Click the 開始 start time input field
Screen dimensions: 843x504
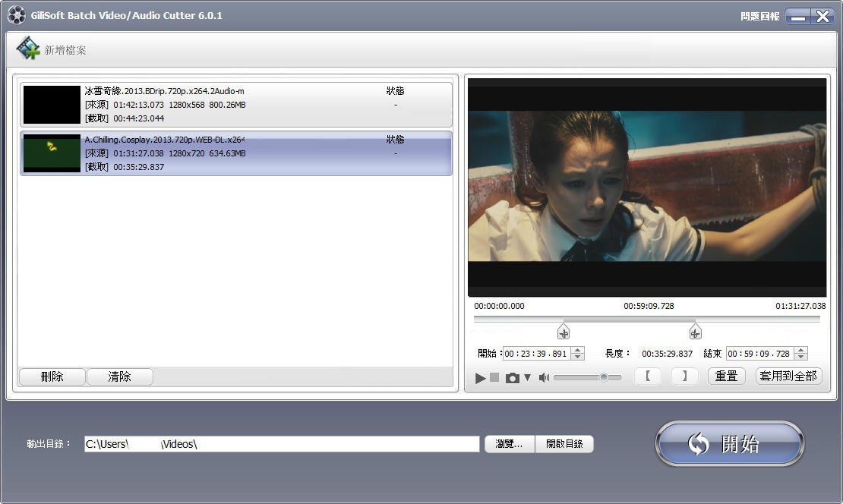536,354
